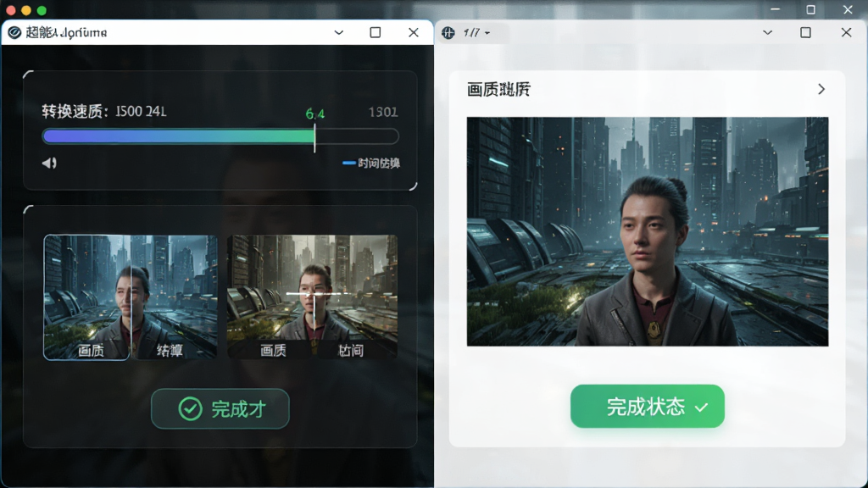Click the large preview image in right window
This screenshot has width=868, height=488.
[647, 231]
